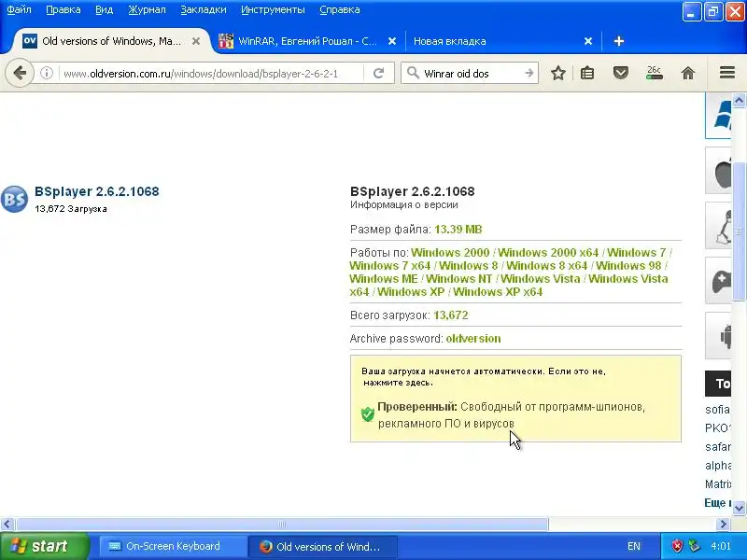Open the Windows ME link
The image size is (747, 560).
coord(384,278)
